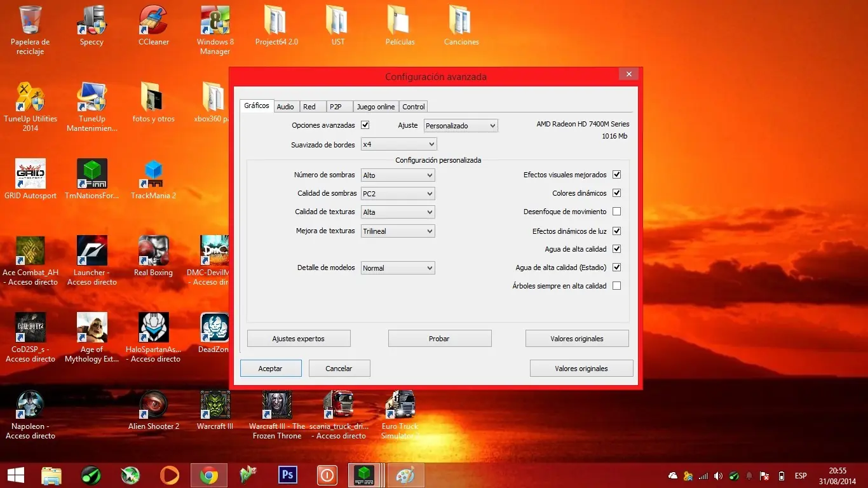Uncheck the Opciones avanzadas checkbox
The width and height of the screenshot is (868, 488).
pyautogui.click(x=365, y=125)
